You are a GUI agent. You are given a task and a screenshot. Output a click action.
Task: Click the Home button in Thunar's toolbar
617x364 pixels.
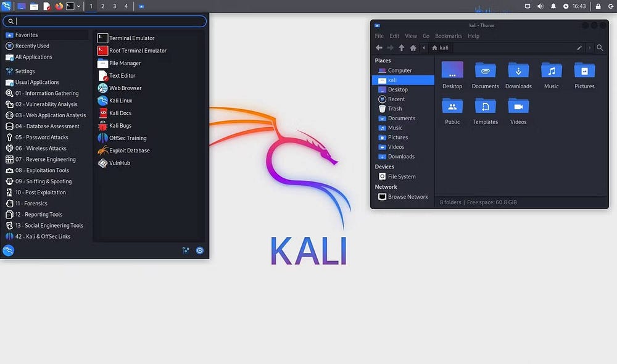[x=412, y=48]
